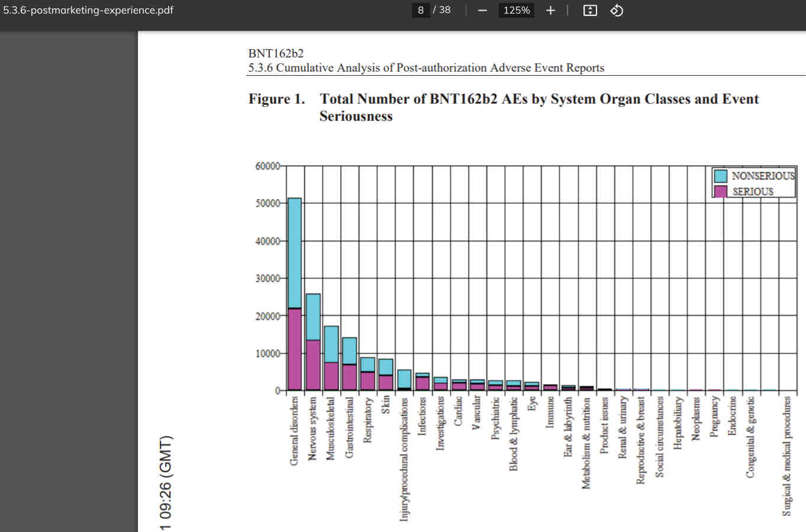
Task: Click the Pregnancy axis label
Action: pos(714,417)
